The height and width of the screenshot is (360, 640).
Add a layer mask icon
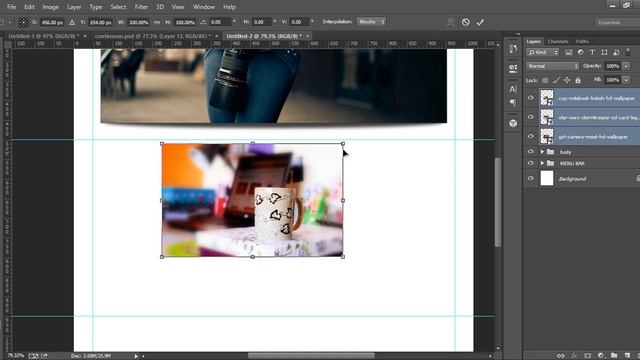tap(587, 356)
